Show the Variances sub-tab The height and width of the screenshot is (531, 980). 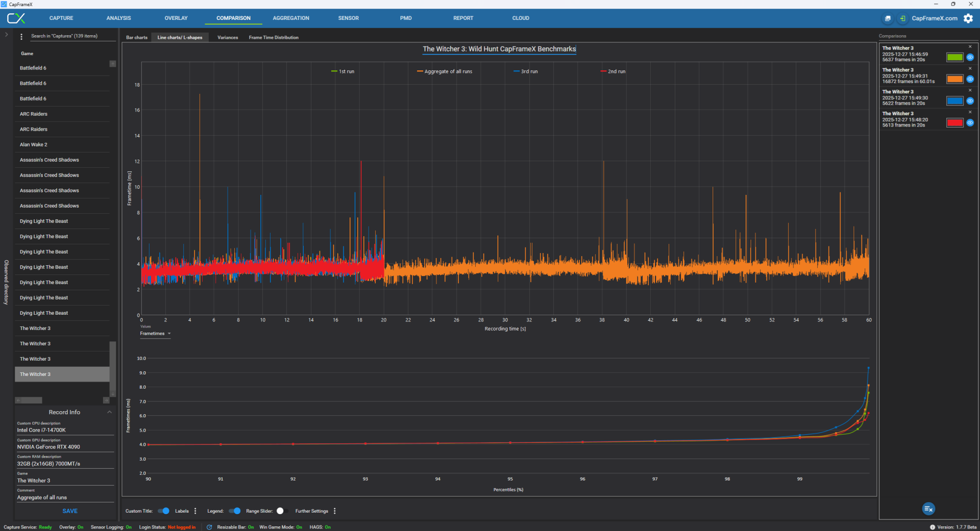228,38
